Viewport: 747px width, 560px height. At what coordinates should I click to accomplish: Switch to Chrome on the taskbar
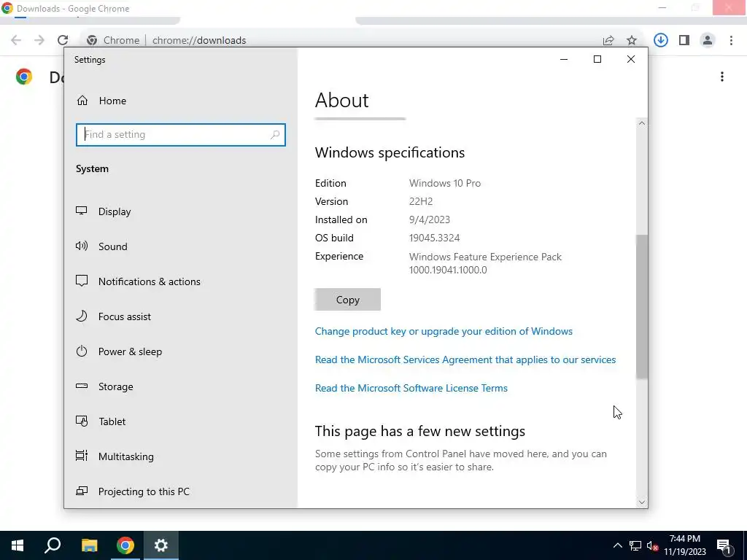[x=125, y=545]
